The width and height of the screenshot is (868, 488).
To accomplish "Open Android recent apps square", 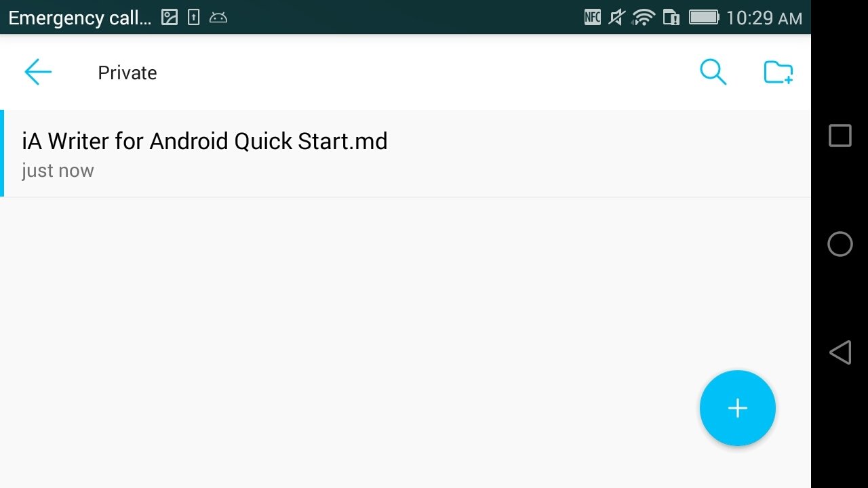I will point(840,136).
